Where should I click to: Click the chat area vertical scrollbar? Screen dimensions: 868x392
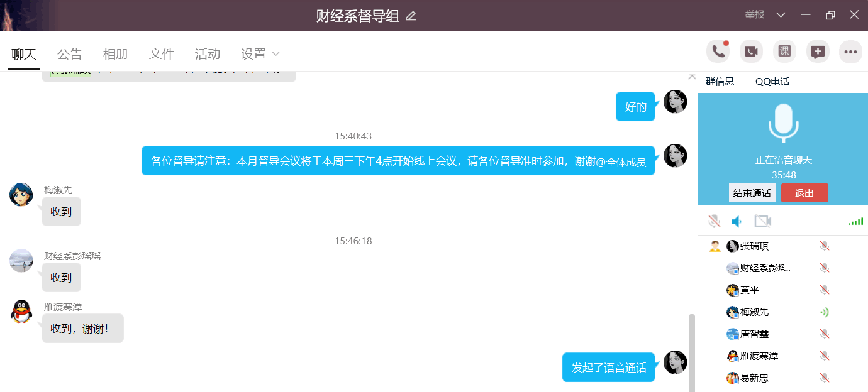pos(692,353)
